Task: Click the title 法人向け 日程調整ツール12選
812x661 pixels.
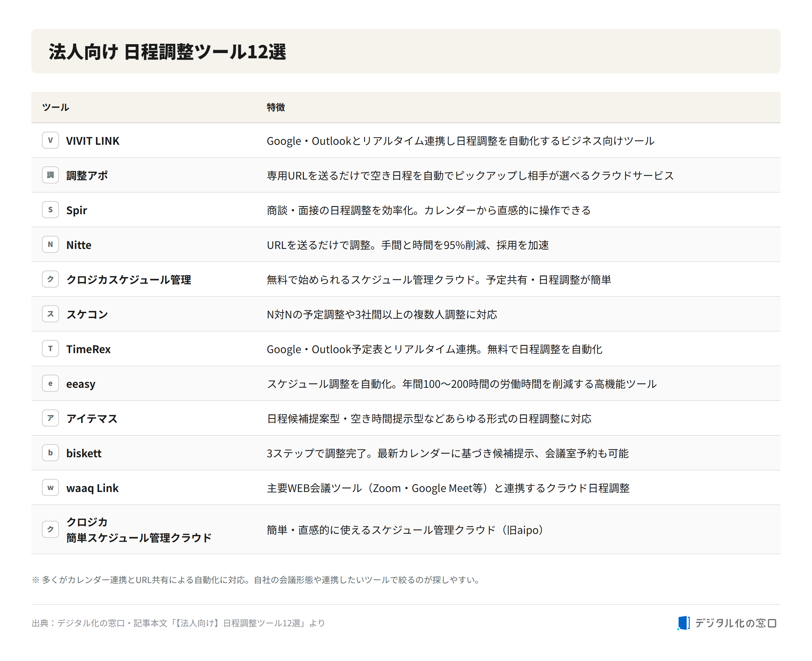Action: click(x=167, y=51)
